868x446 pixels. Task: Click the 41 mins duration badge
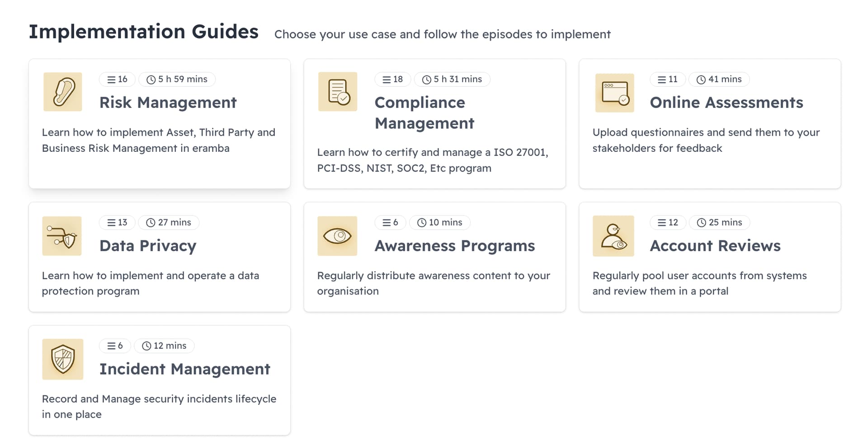[719, 79]
